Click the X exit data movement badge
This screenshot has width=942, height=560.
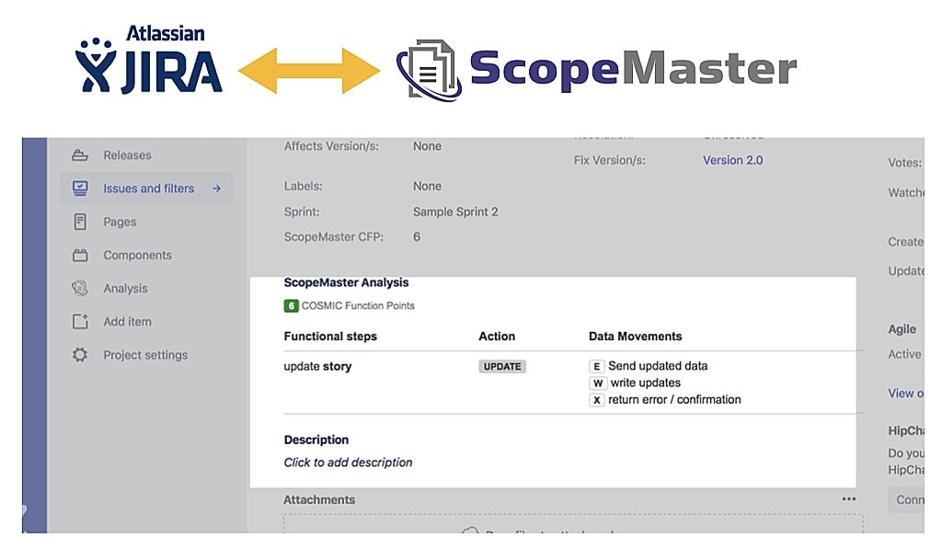[x=596, y=400]
